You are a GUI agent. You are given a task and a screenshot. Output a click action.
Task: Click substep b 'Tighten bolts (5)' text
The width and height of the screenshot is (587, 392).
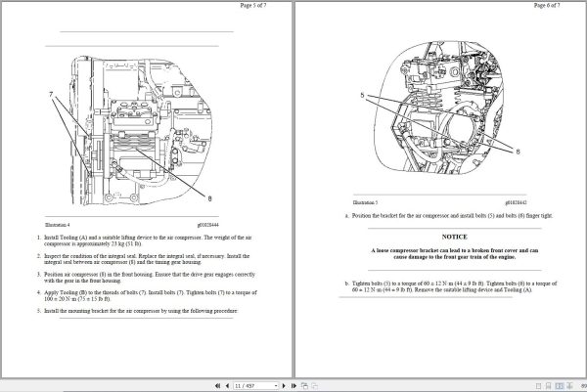click(x=455, y=286)
